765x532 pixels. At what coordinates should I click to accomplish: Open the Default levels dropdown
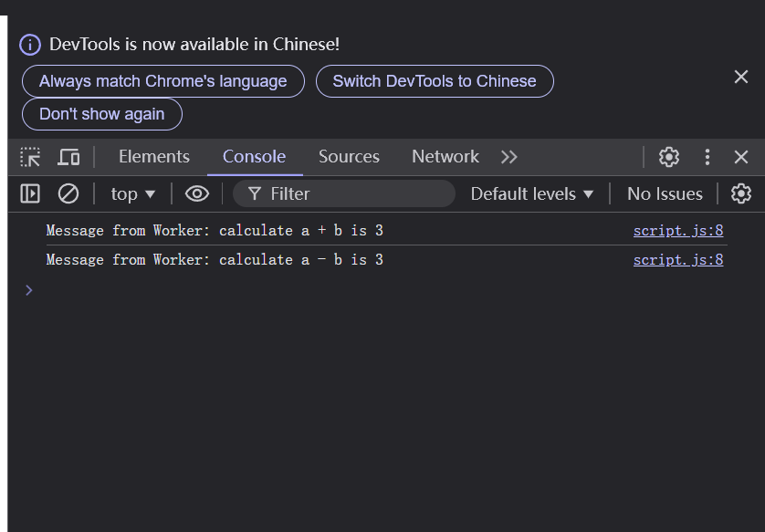[532, 193]
